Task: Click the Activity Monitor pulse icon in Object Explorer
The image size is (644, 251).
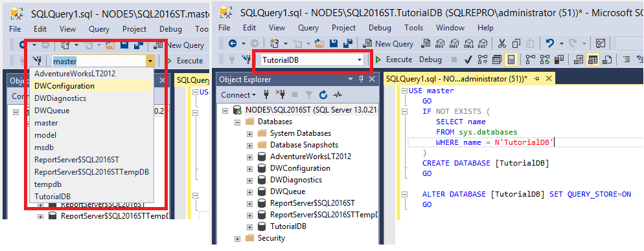Action: point(338,95)
